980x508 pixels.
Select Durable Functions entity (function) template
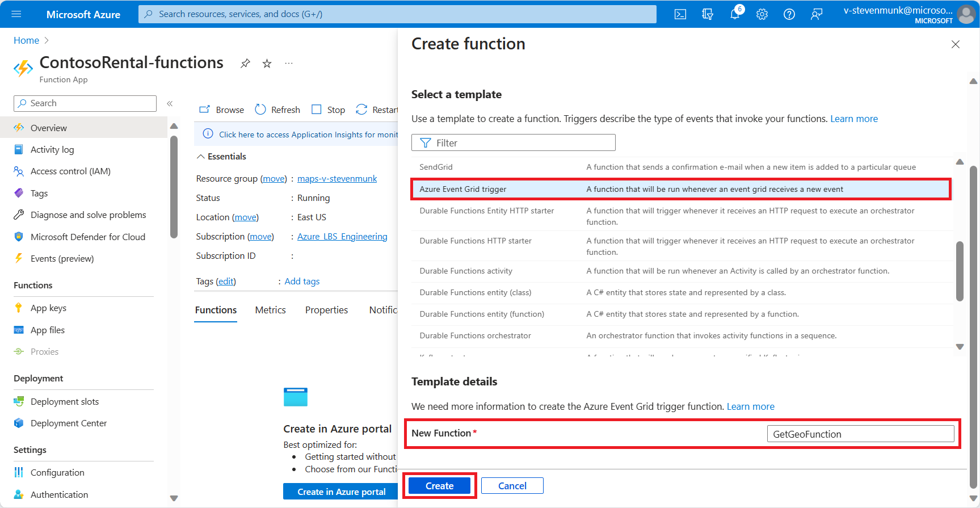pos(683,314)
